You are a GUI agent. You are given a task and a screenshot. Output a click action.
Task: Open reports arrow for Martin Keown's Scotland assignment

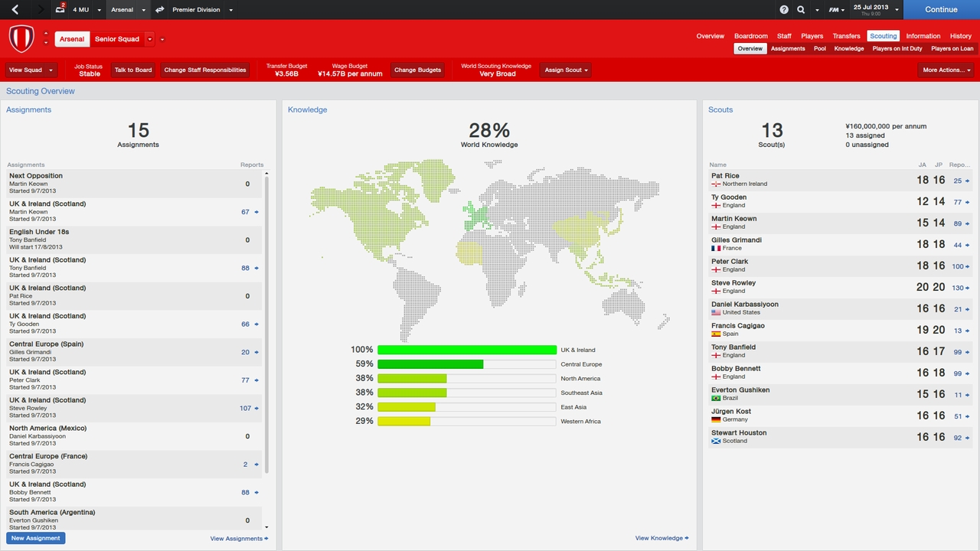tap(256, 212)
